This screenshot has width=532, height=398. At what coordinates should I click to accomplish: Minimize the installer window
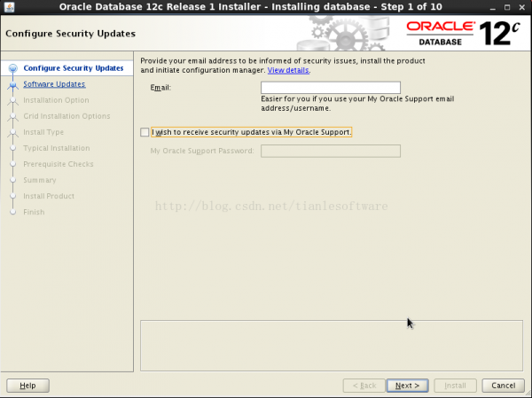click(493, 7)
